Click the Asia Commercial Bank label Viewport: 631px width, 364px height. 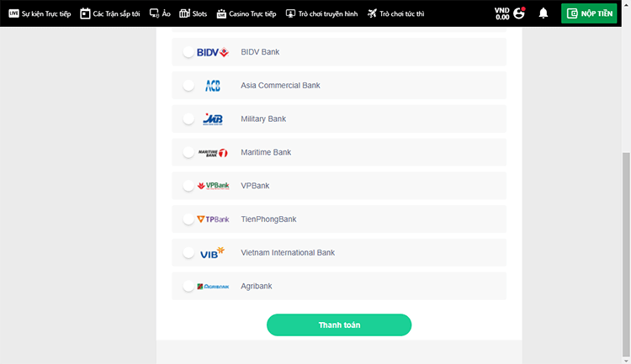[280, 85]
